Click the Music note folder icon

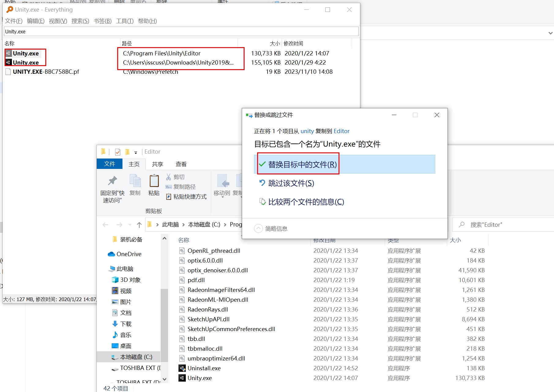(x=115, y=335)
